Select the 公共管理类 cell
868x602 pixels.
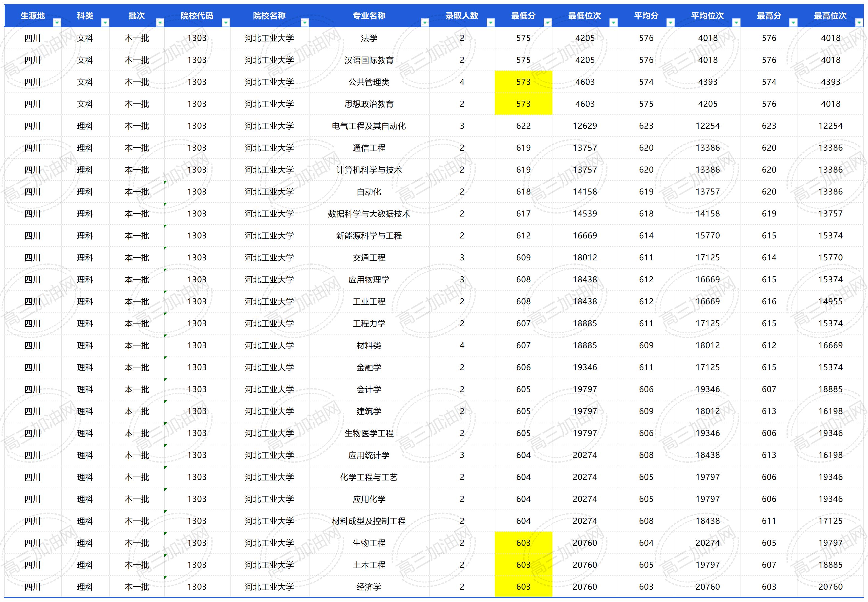coord(369,82)
